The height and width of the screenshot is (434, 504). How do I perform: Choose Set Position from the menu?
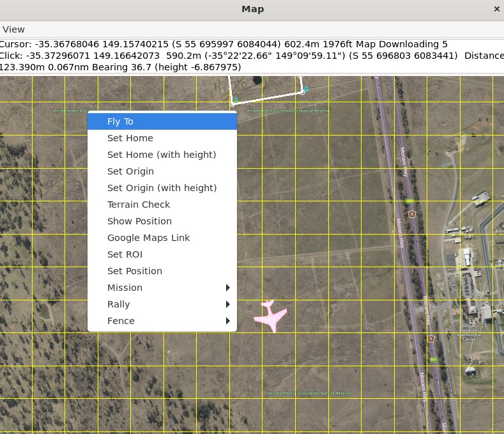point(135,271)
